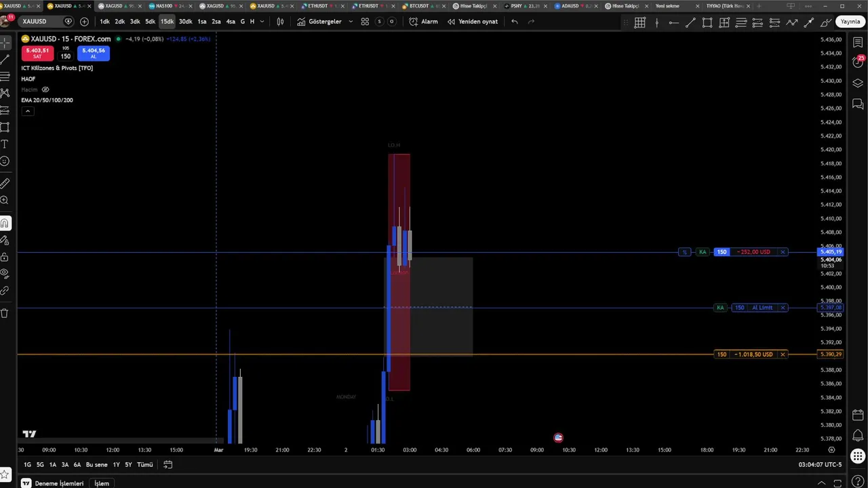Select the 4sa timeframe
868x488 pixels.
[231, 21]
